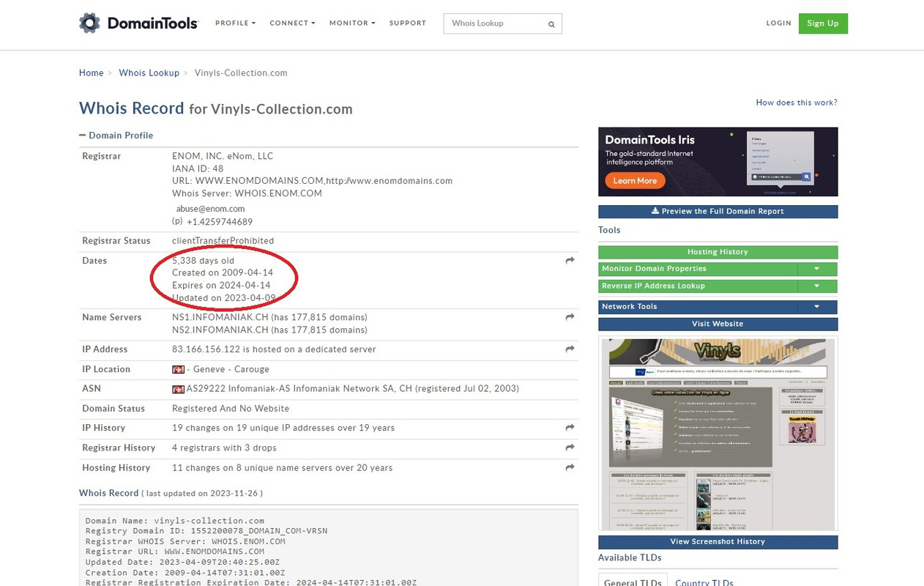
Task: Click the Hosting History button
Action: click(718, 252)
